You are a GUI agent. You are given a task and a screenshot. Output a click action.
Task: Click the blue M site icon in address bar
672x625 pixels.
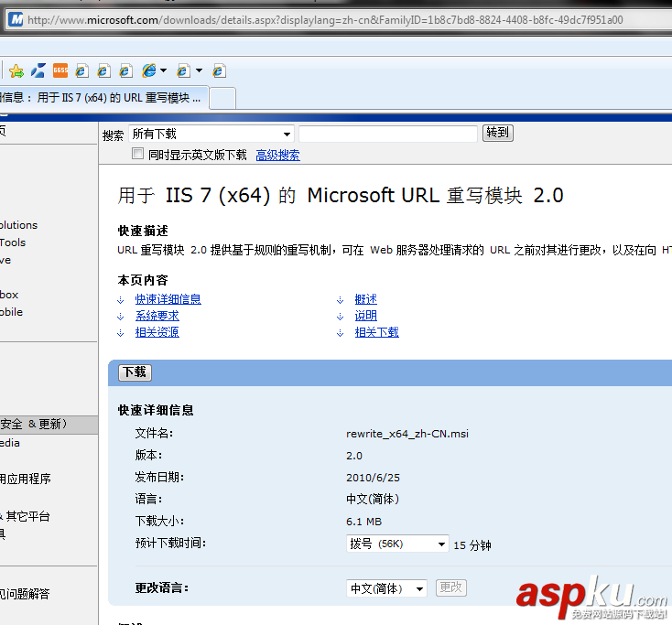(x=16, y=20)
